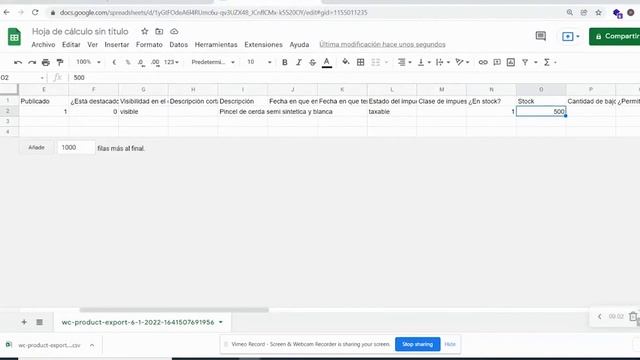The width and height of the screenshot is (640, 360).
Task: Undo the last action
Action: coord(18,62)
